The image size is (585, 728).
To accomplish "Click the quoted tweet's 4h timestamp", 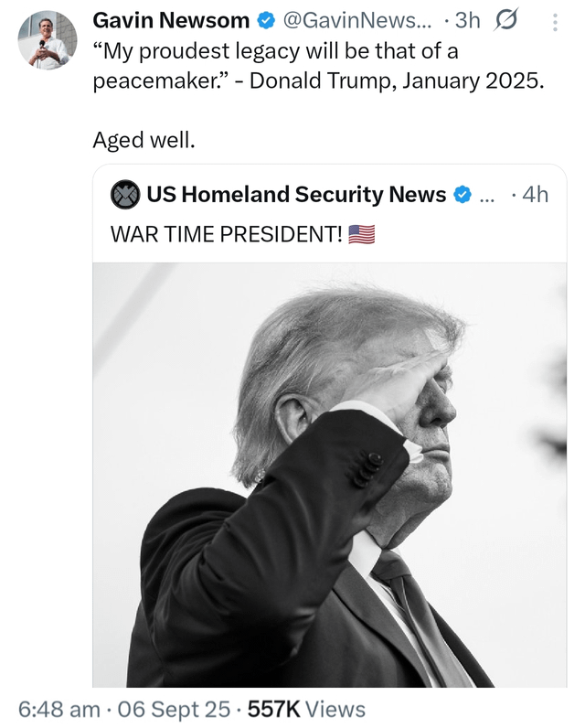I will coord(536,195).
